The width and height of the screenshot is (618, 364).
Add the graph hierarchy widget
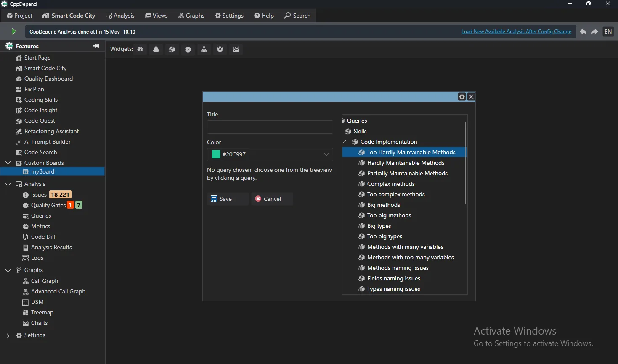click(x=204, y=49)
